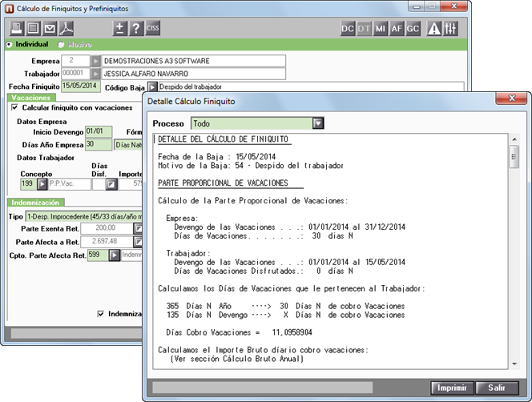The height and width of the screenshot is (402, 532).
Task: Open the Tipo indemnización dropdown
Action: (x=84, y=216)
